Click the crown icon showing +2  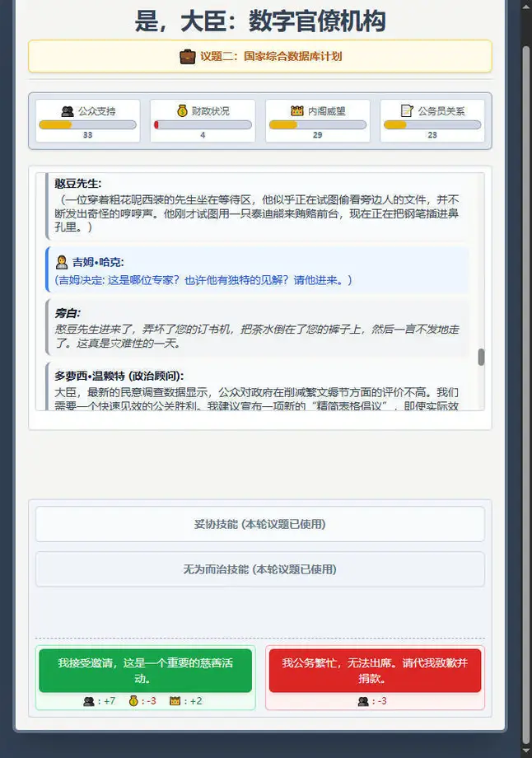click(175, 701)
